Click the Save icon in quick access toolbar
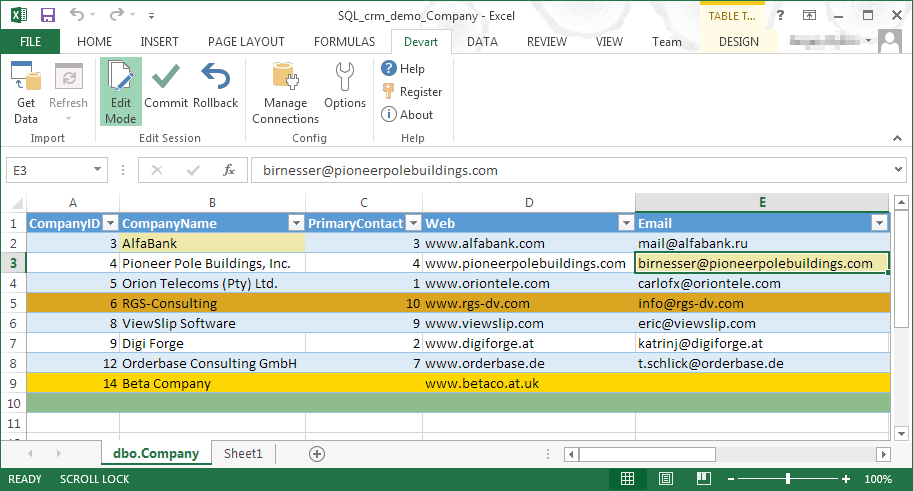This screenshot has width=913, height=491. point(48,15)
